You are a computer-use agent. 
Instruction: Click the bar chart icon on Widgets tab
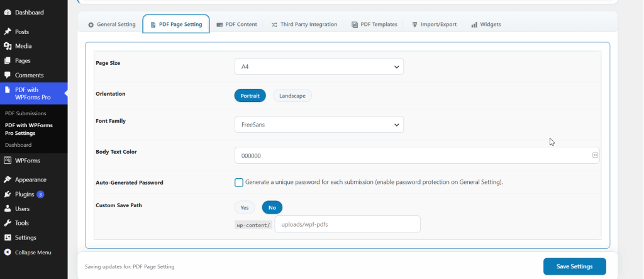coord(474,25)
